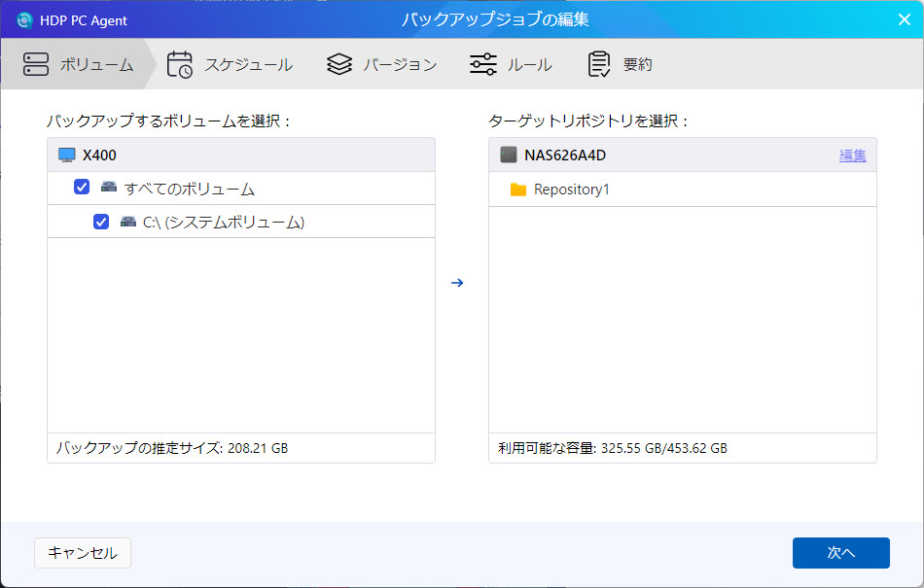Go to the ルール tab
Viewport: 924px width, 588px height.
pyautogui.click(x=529, y=65)
